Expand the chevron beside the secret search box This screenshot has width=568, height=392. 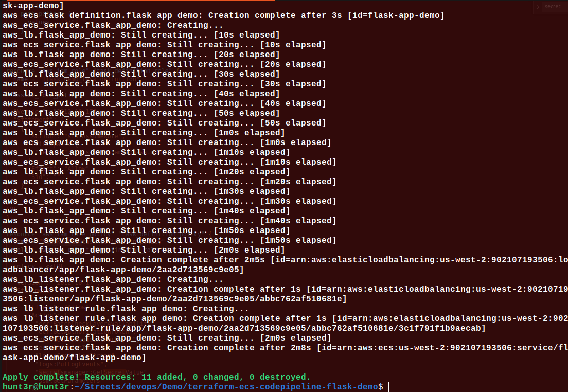[539, 7]
